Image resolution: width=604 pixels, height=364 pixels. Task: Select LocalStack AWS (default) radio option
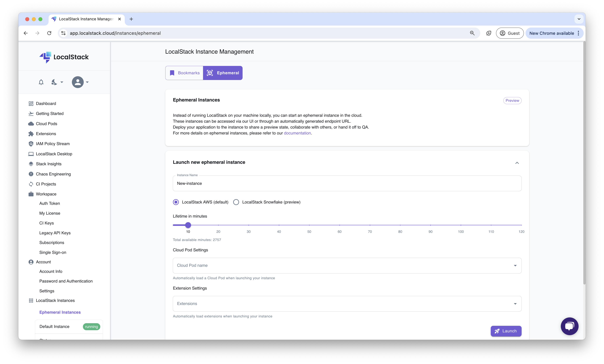point(176,202)
